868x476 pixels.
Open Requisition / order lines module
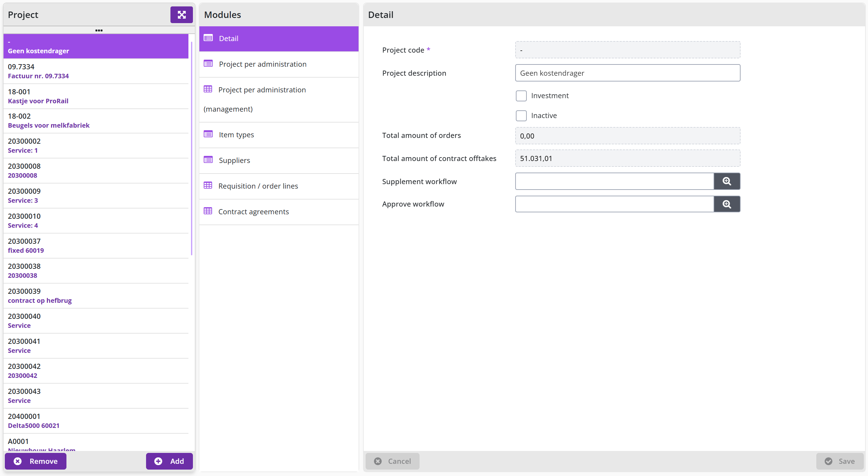point(279,186)
